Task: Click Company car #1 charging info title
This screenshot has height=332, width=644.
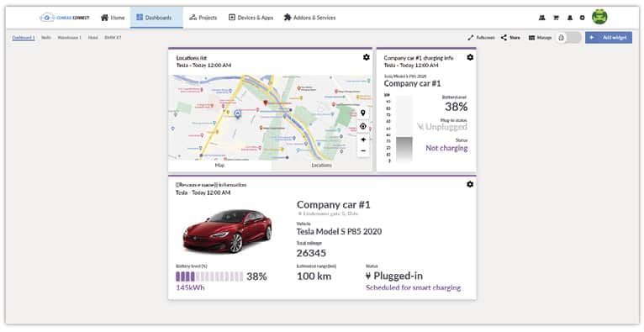Action: tap(419, 58)
